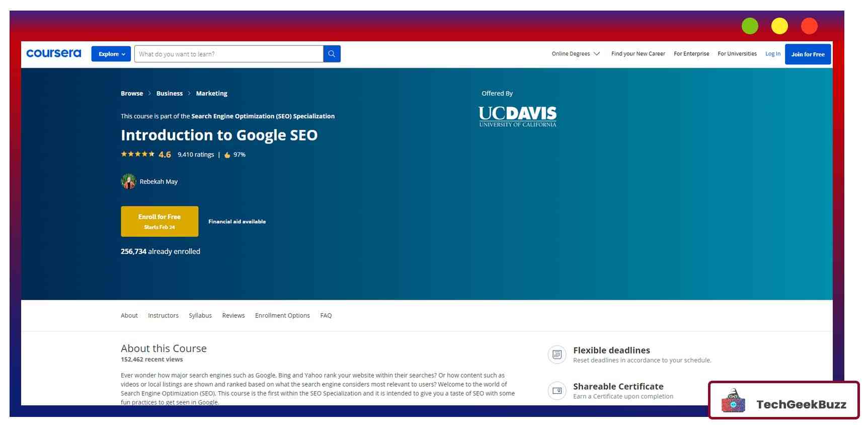This screenshot has width=868, height=425.
Task: Click Rebekah May's instructor avatar
Action: [x=128, y=181]
